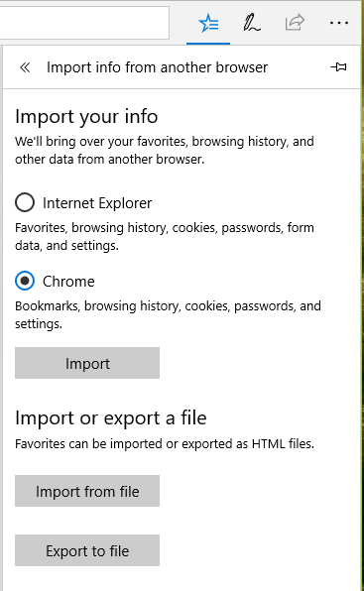The width and height of the screenshot is (364, 591).
Task: Open the Hub favorites star icon
Action: click(208, 24)
